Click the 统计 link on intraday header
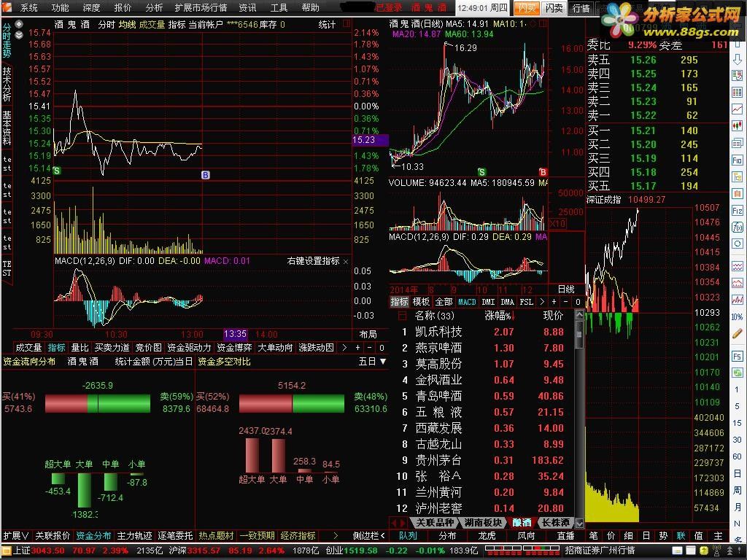Screen dimensions: 747x560 coord(327,24)
